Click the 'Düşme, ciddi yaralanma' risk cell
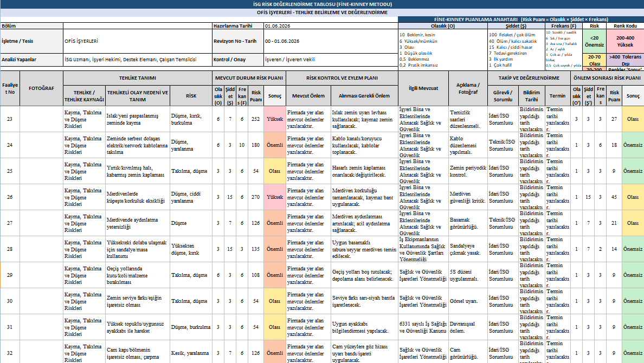This screenshot has height=363, width=644. click(191, 197)
